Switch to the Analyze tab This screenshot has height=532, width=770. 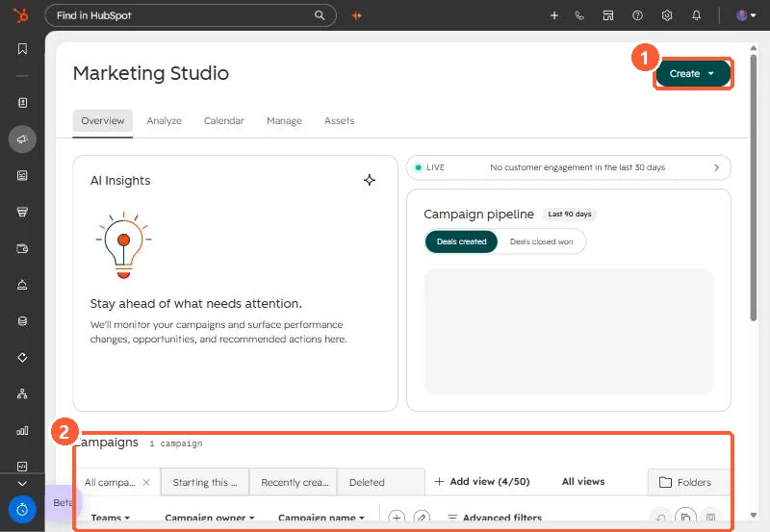click(x=164, y=120)
